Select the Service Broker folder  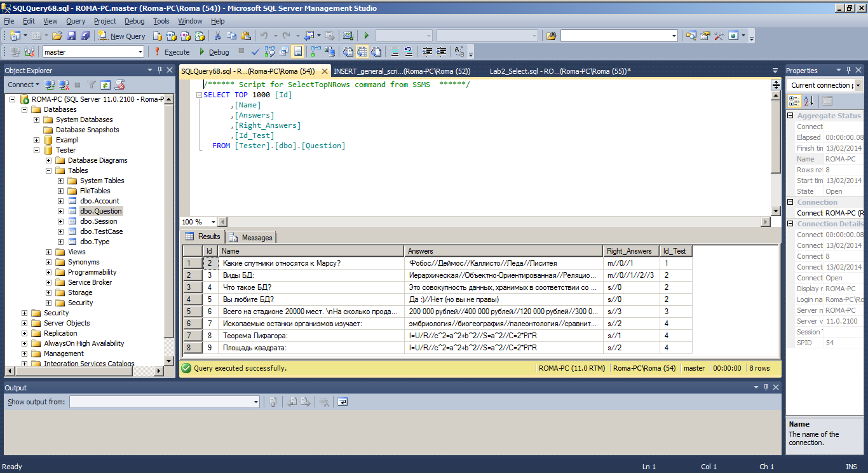coord(90,282)
